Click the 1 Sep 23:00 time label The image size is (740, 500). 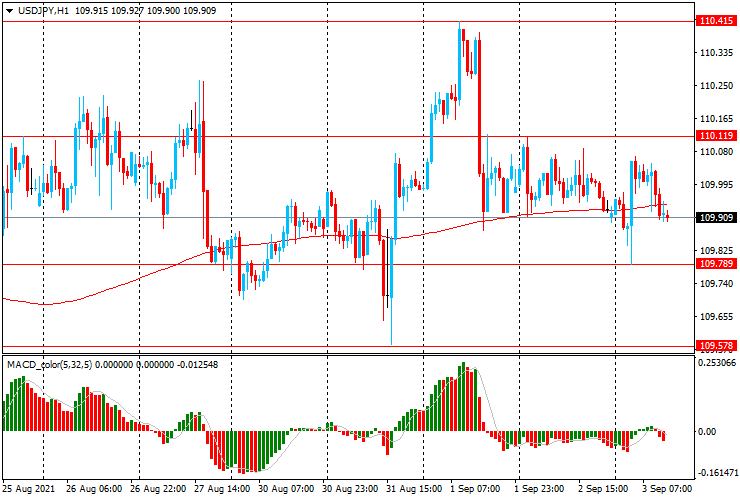[539, 489]
